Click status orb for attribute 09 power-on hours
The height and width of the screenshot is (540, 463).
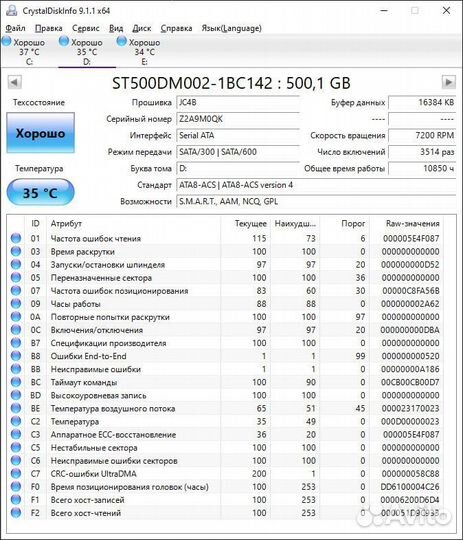click(x=16, y=304)
